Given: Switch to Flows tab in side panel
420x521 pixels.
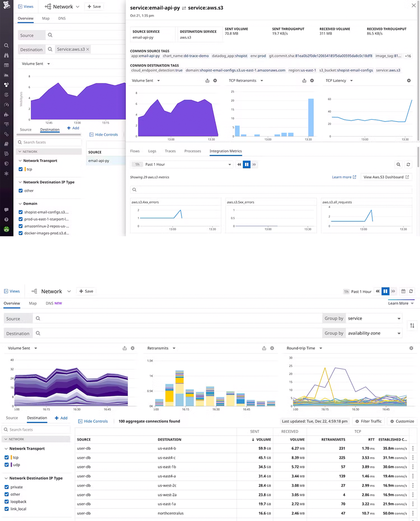Looking at the screenshot, I should pyautogui.click(x=135, y=151).
